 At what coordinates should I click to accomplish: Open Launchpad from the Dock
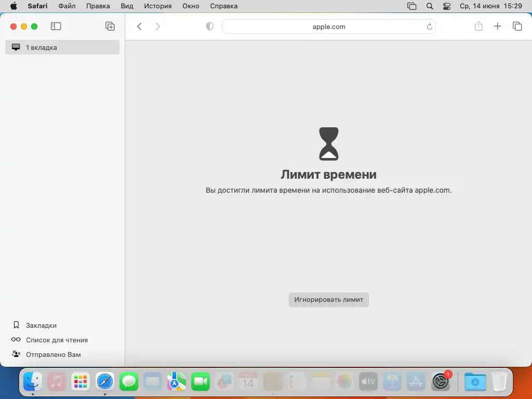(81, 381)
